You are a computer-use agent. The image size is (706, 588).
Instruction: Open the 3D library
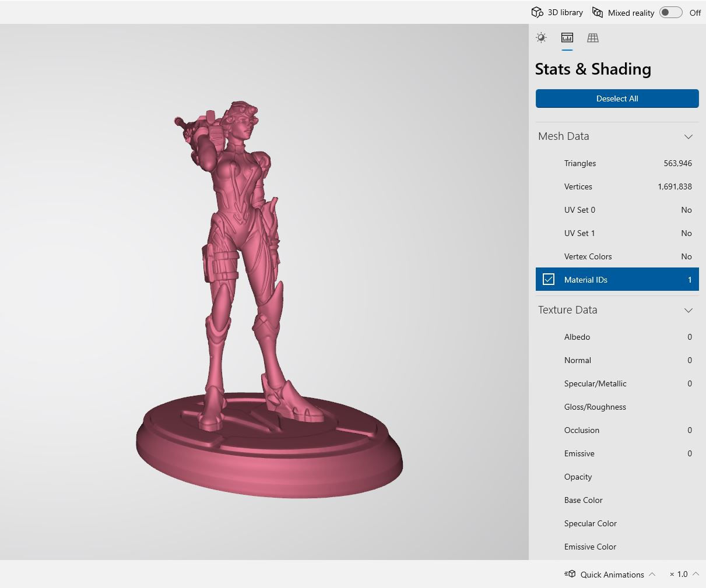557,12
